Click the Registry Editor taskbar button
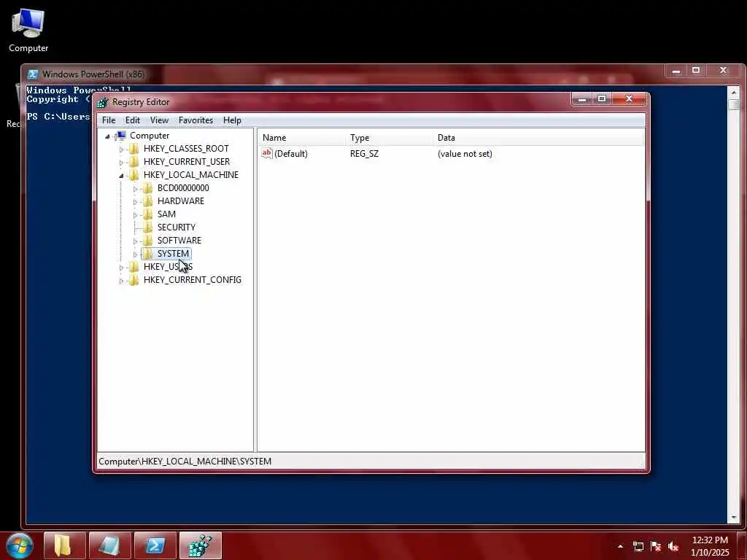The height and width of the screenshot is (560, 747). pyautogui.click(x=201, y=545)
